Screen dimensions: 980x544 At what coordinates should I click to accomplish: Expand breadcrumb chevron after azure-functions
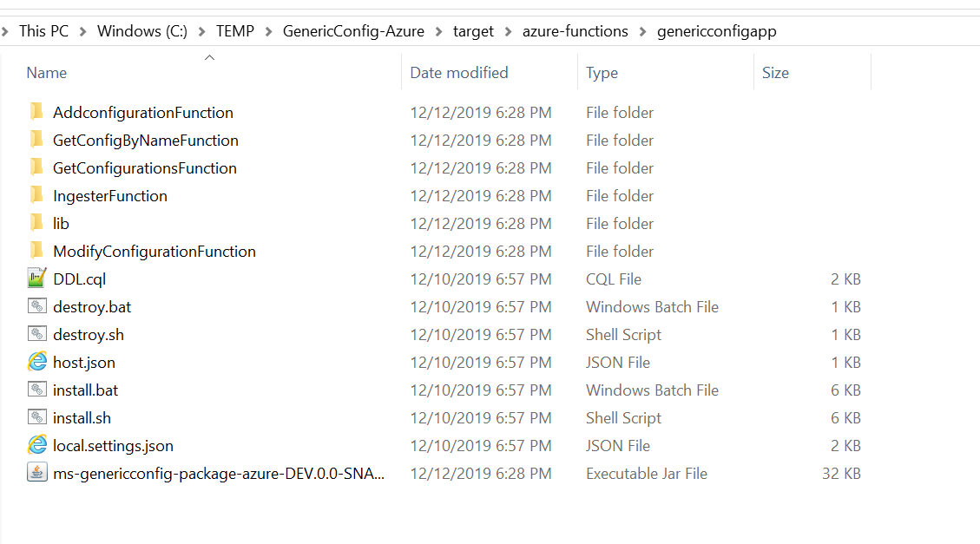tap(643, 31)
